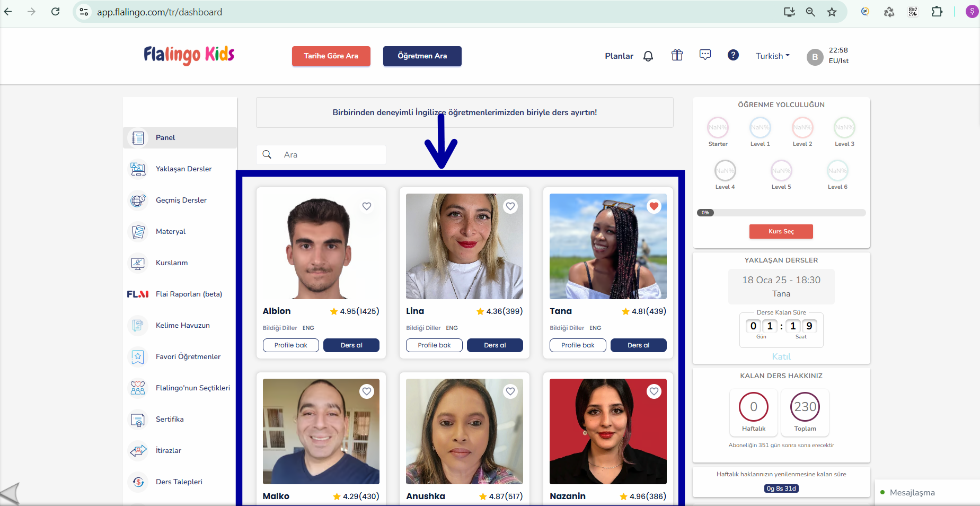Click the Ders Talepleri sidebar icon
Image resolution: width=980 pixels, height=506 pixels.
coord(138,482)
